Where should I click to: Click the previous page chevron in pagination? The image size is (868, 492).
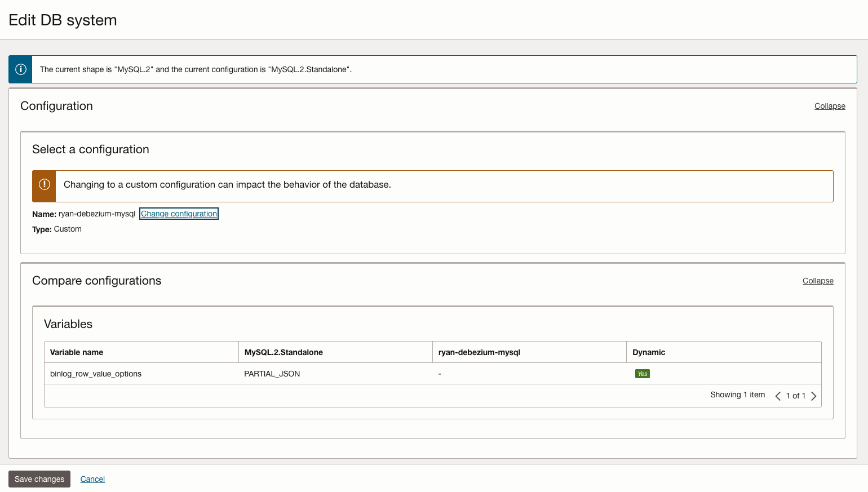click(778, 396)
